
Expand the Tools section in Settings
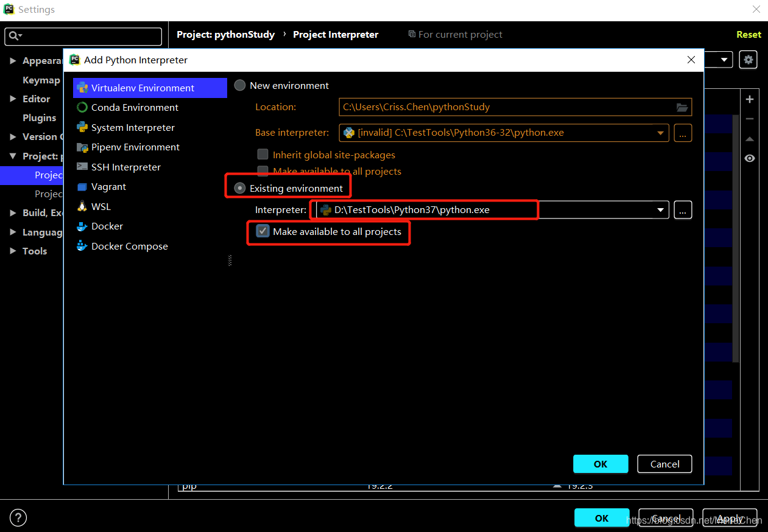click(13, 251)
